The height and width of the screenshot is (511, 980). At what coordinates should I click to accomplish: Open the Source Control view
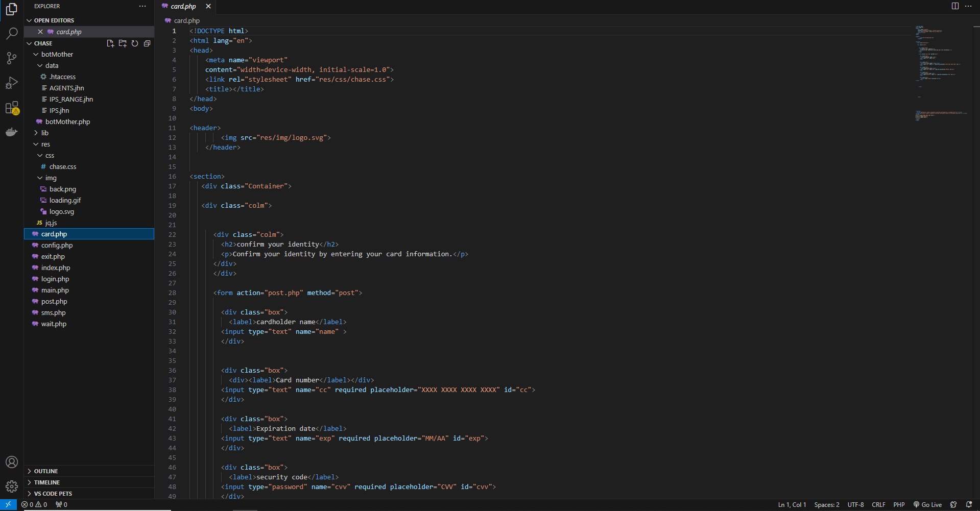[x=12, y=58]
